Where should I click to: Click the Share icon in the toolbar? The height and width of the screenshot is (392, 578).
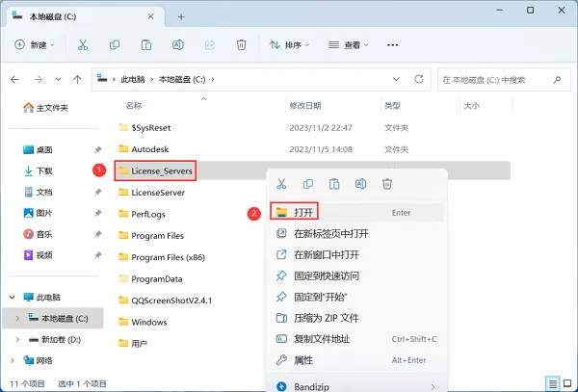tap(210, 45)
